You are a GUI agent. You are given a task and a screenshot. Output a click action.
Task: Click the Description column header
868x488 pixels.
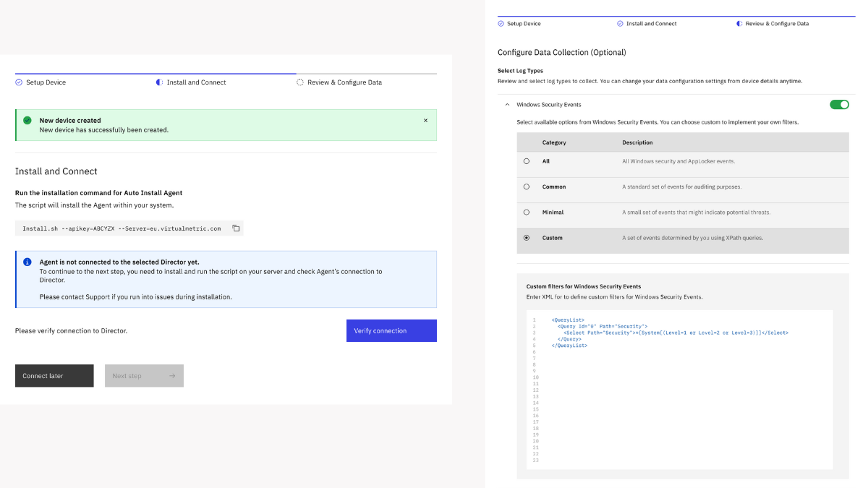pyautogui.click(x=637, y=142)
